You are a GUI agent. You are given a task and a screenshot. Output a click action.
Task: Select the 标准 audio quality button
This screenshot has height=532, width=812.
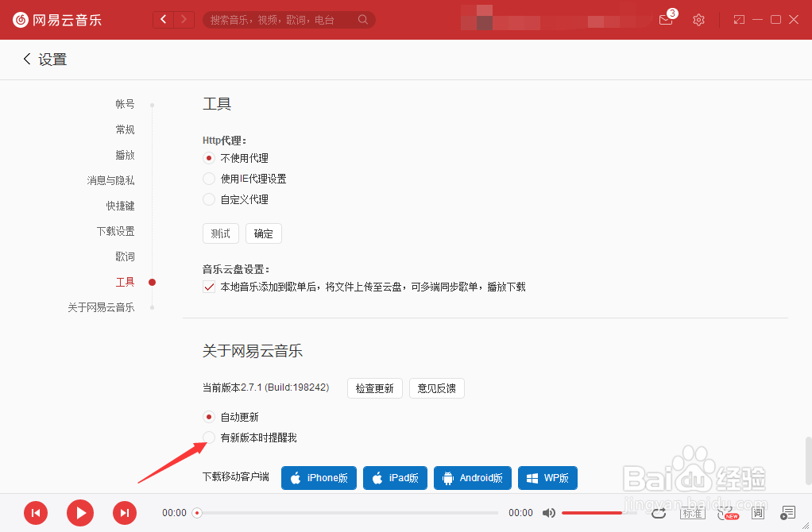click(692, 513)
